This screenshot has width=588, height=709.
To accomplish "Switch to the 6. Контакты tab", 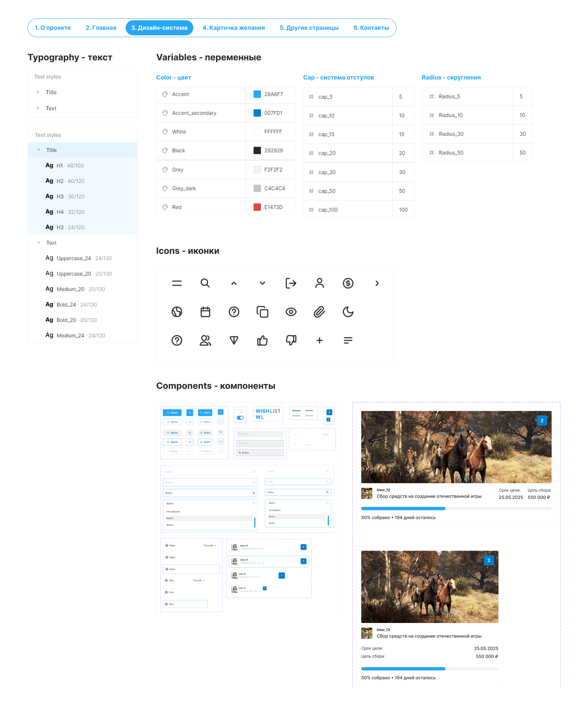I will [x=371, y=28].
